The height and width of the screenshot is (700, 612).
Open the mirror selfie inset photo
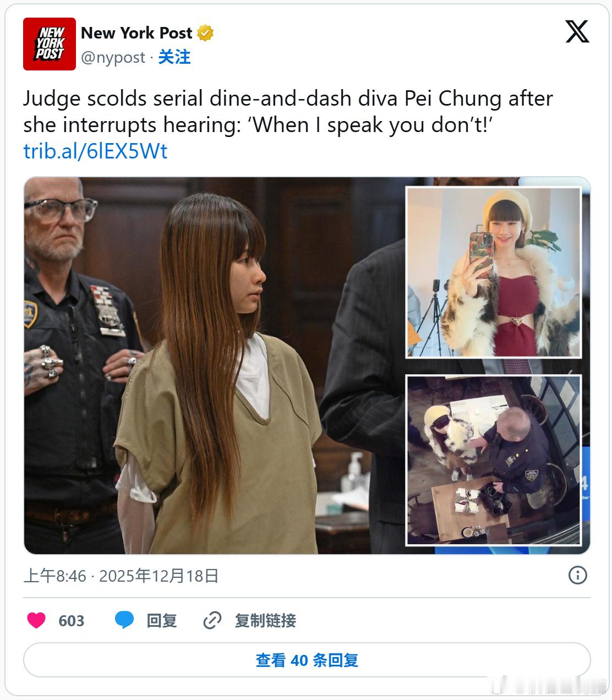pyautogui.click(x=494, y=272)
